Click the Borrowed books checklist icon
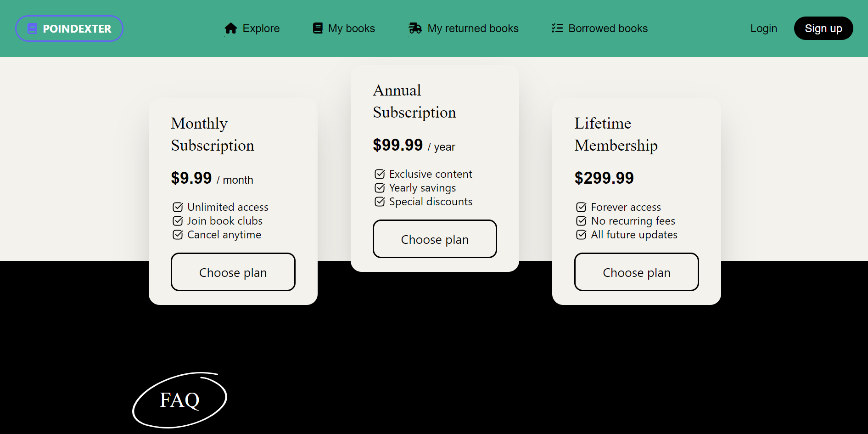Image resolution: width=868 pixels, height=434 pixels. pos(557,28)
